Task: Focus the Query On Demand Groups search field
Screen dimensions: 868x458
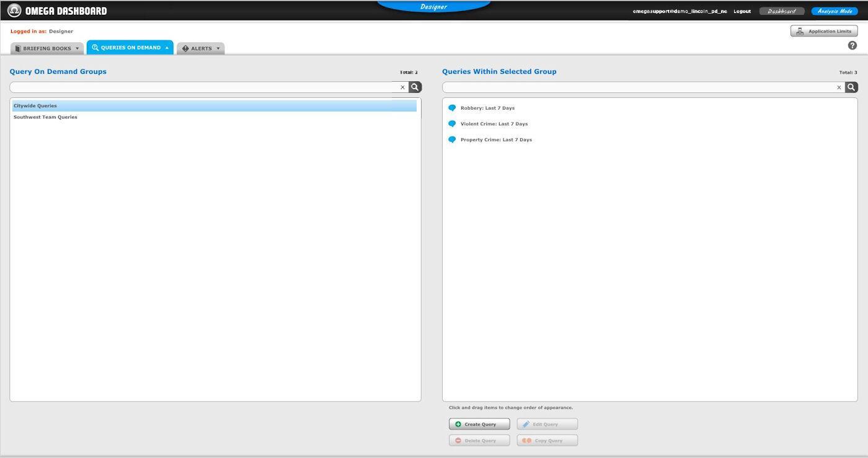Action: coord(201,87)
